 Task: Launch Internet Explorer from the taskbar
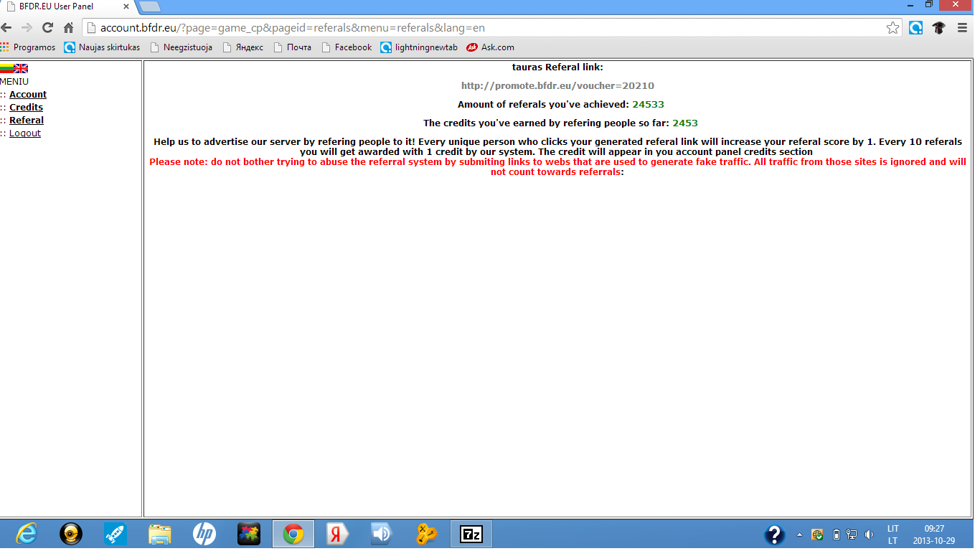[x=27, y=534]
